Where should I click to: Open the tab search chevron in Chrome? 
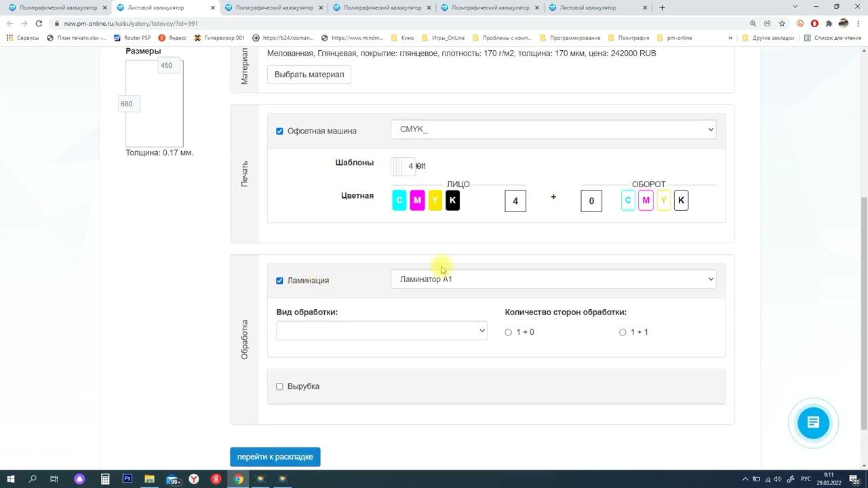(795, 7)
